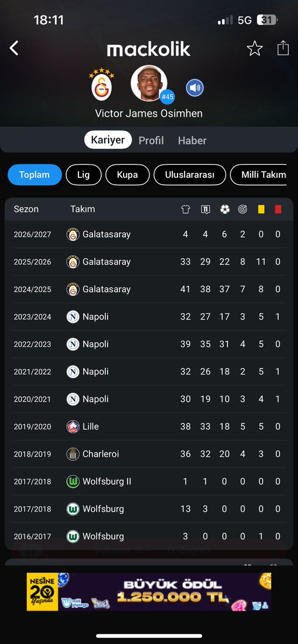
Task: Tap the assists target column icon
Action: (x=243, y=209)
